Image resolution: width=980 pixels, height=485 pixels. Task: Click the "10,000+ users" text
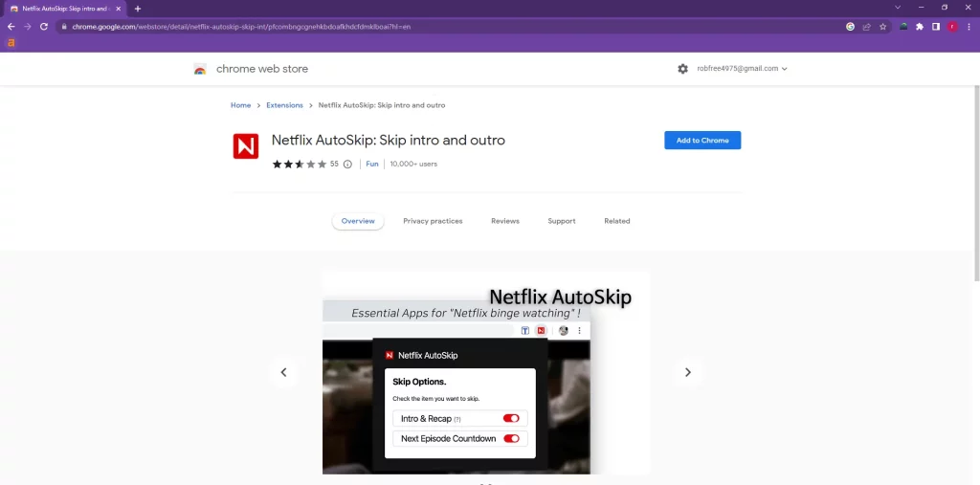click(x=413, y=165)
